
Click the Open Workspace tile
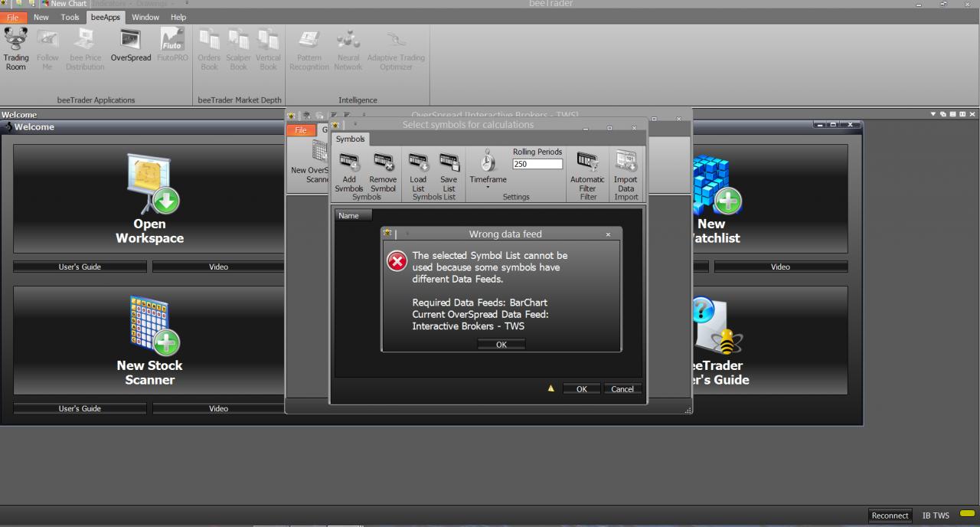click(149, 198)
